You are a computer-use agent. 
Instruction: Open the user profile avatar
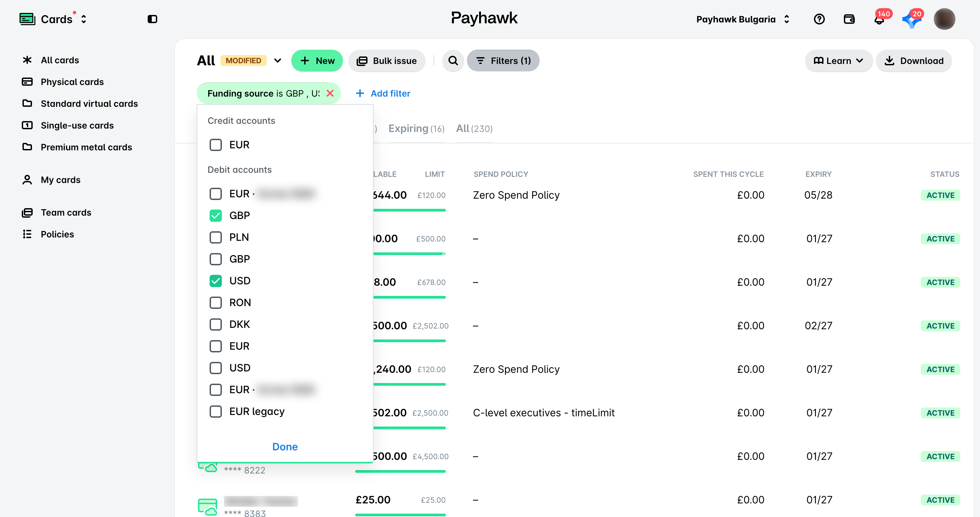[944, 19]
